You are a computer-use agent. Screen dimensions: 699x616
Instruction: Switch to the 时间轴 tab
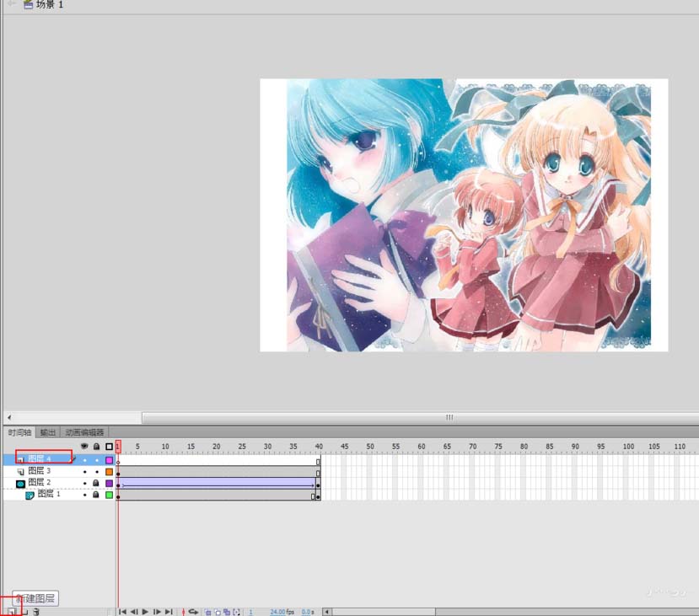19,432
